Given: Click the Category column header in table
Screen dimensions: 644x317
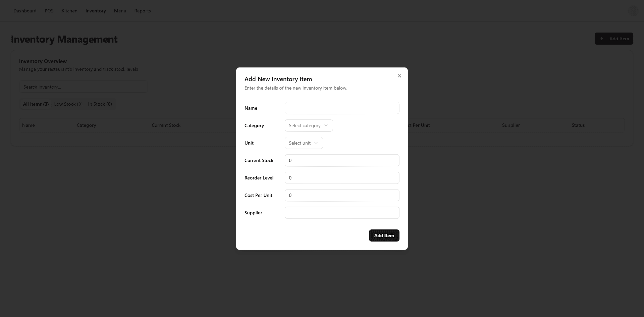Looking at the screenshot, I should tap(86, 125).
